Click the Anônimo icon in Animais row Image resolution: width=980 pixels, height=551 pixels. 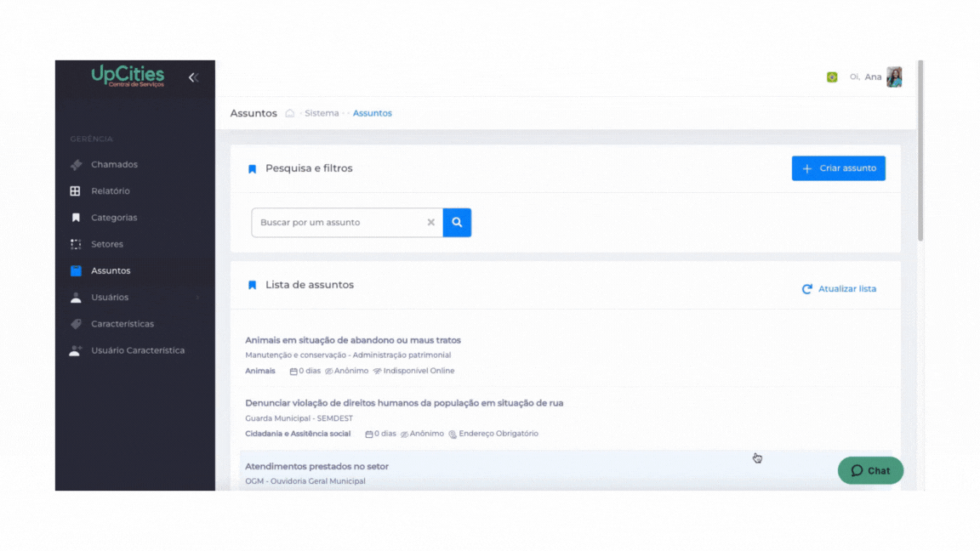pos(328,371)
